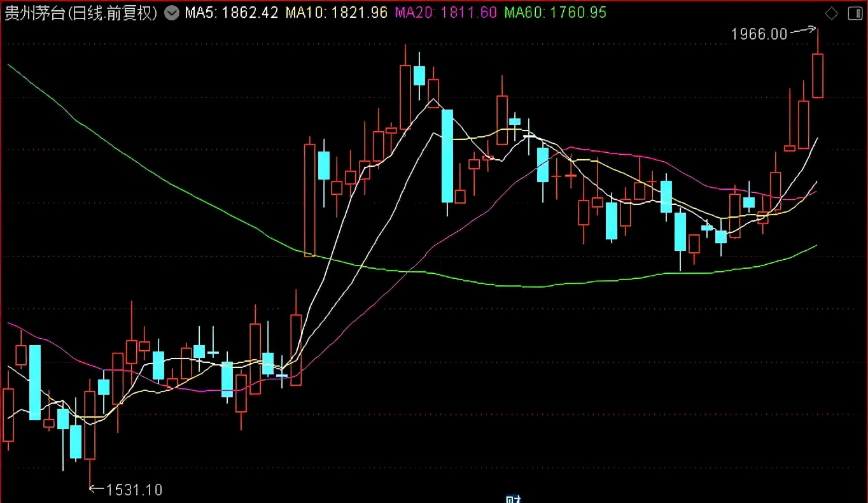Screen dimensions: 868x503
Task: Click the 1531.10 low price label
Action: click(134, 490)
